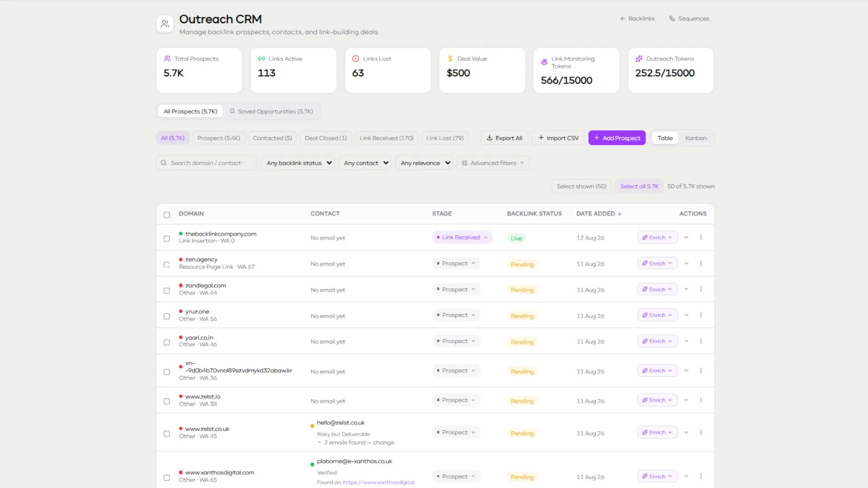Click the Live status badge

(x=516, y=238)
